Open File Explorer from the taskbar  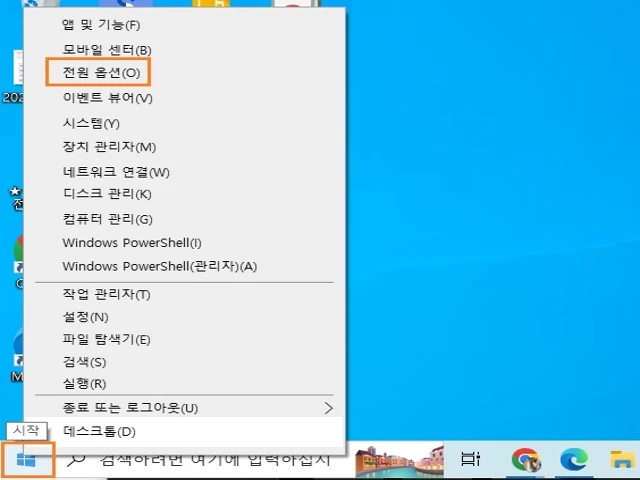(622, 460)
